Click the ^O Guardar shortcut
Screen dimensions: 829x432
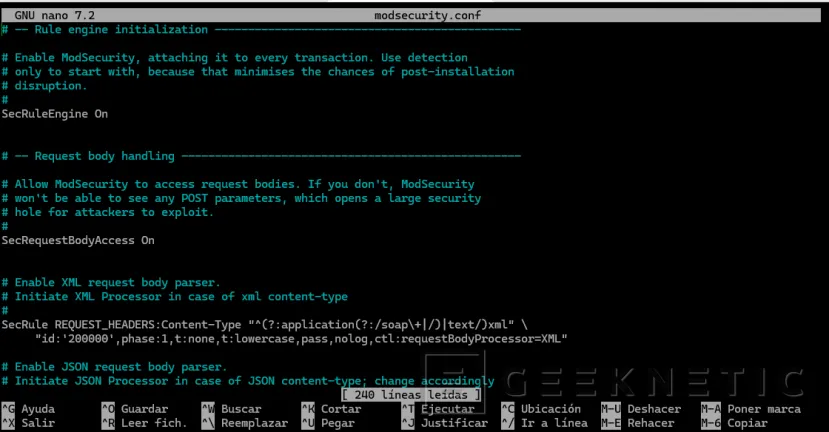135,409
